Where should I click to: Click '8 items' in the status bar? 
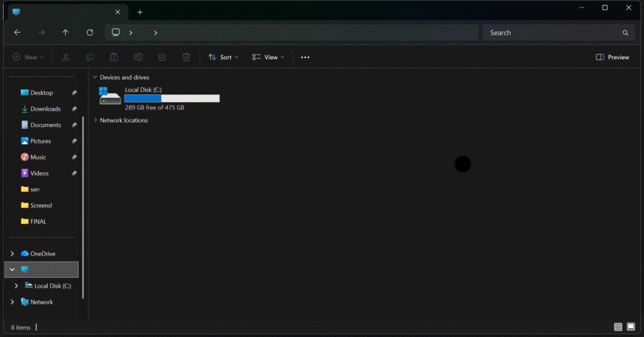[21, 328]
